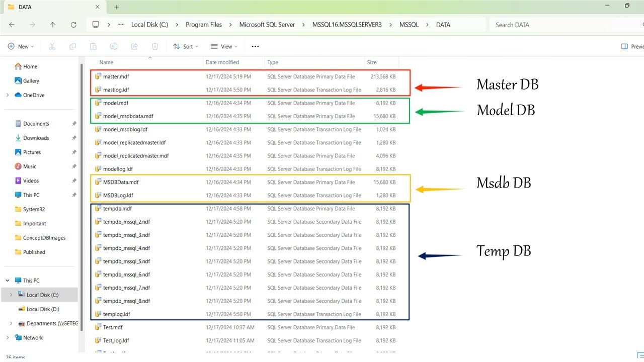Open the New item dropdown
Viewport: 644px width, 362px height.
tap(21, 46)
